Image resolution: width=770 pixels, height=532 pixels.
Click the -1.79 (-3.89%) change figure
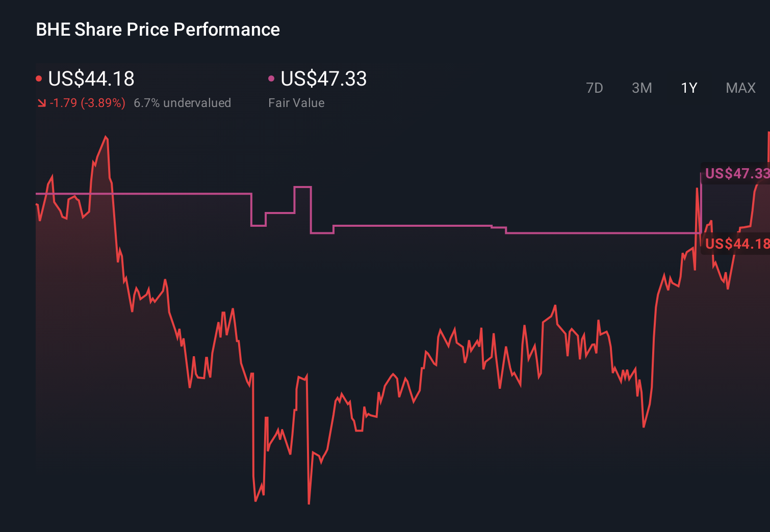(87, 102)
